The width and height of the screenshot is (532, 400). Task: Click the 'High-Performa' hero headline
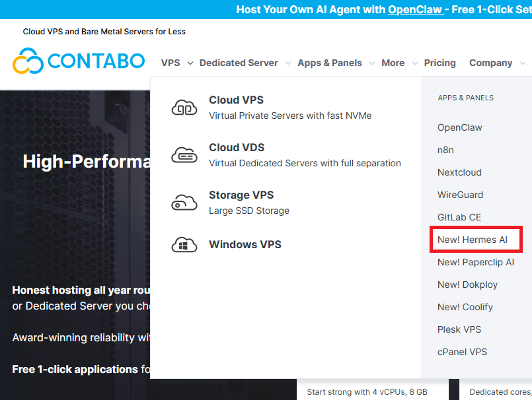coord(86,161)
